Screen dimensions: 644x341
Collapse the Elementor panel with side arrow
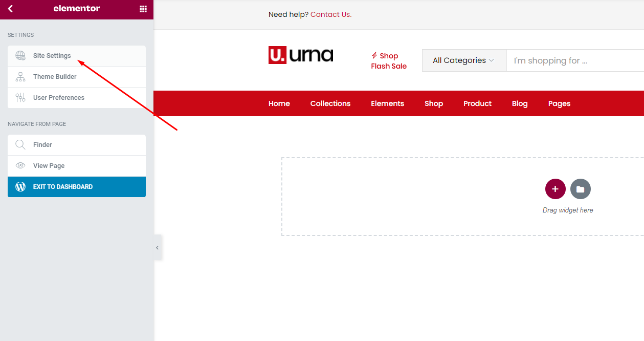click(158, 247)
